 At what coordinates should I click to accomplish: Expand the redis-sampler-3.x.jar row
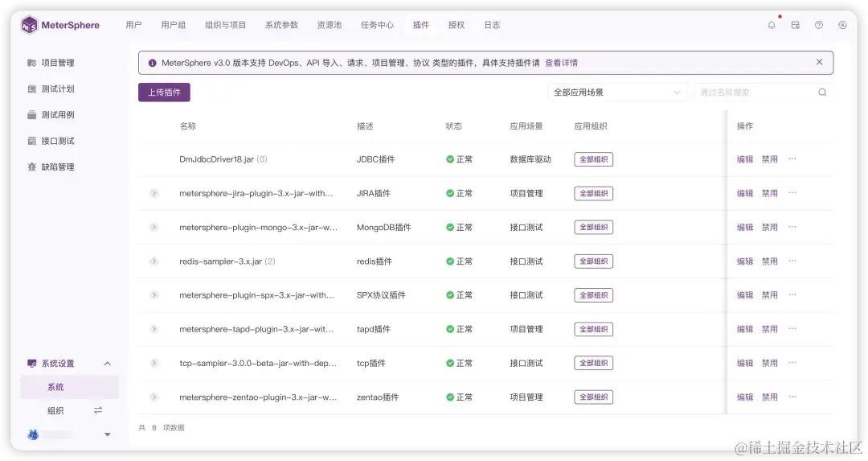pyautogui.click(x=154, y=261)
